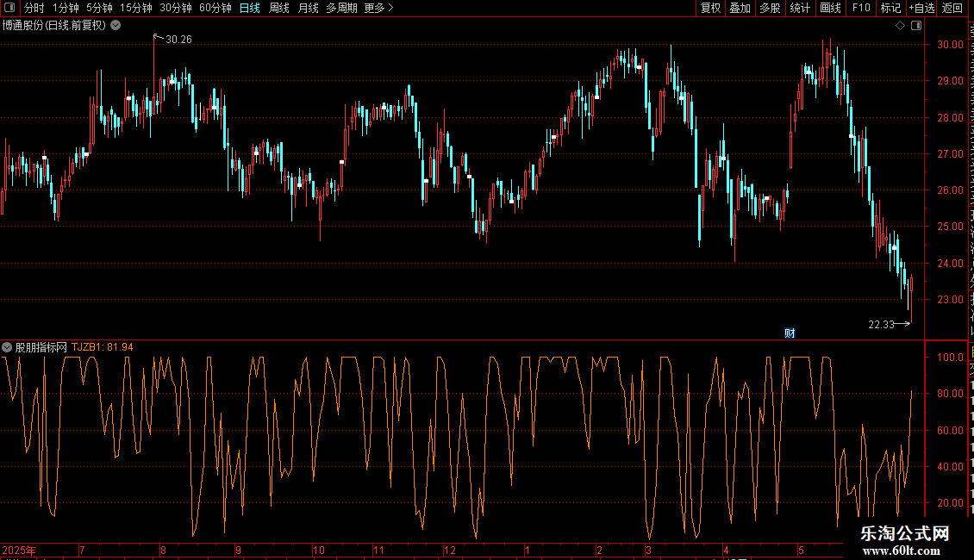Click the 30.00 price axis label

coord(951,45)
